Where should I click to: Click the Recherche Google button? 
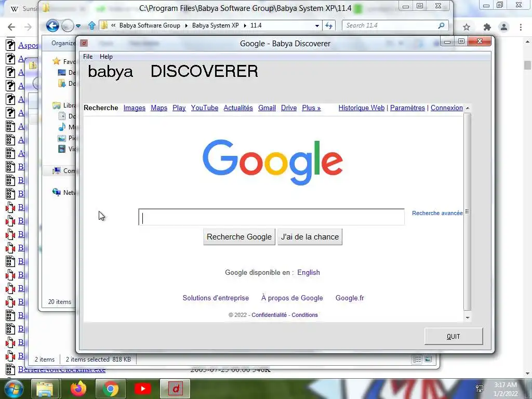pos(239,237)
